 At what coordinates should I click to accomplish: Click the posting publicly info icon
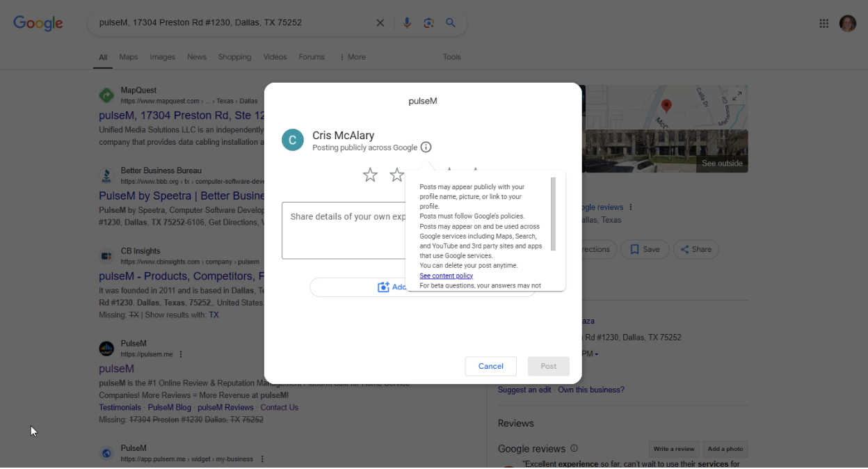click(426, 148)
